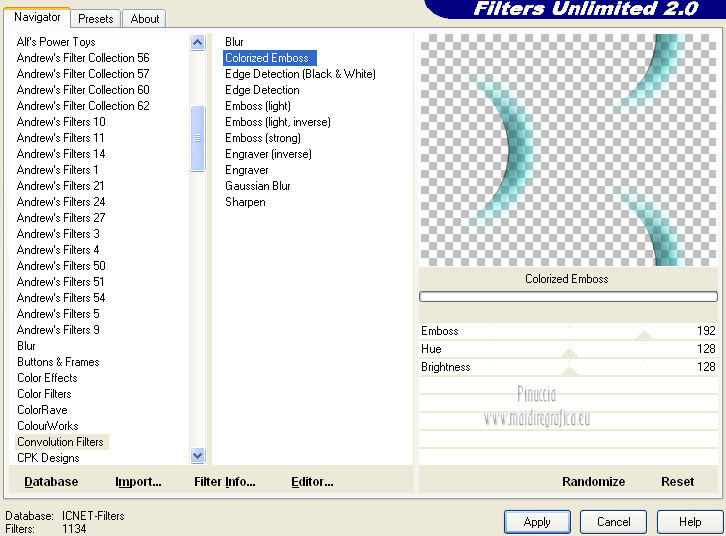Select Andrew's Filter Collection 60
Image resolution: width=726 pixels, height=536 pixels.
(83, 90)
